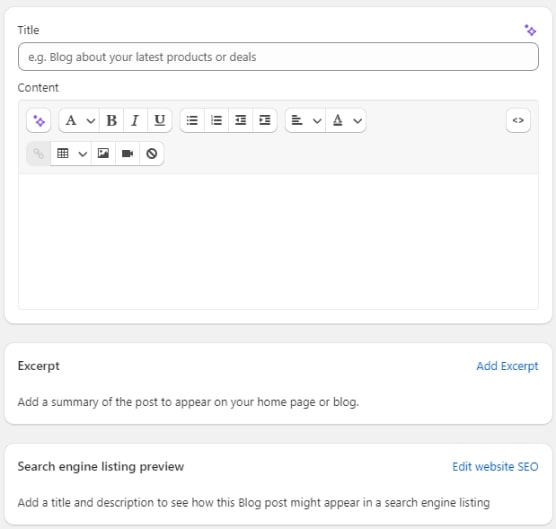Open the AI content generator in toolbar
Viewport: 556px width, 529px height.
pyautogui.click(x=39, y=121)
